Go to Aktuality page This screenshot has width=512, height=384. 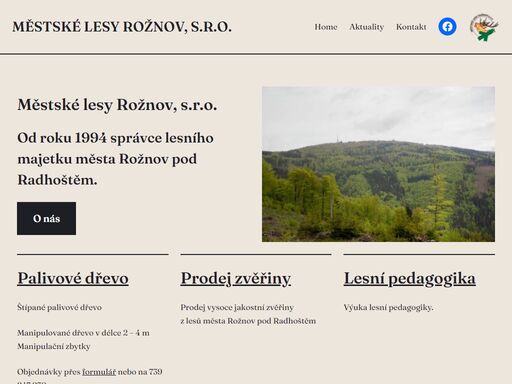tap(366, 27)
